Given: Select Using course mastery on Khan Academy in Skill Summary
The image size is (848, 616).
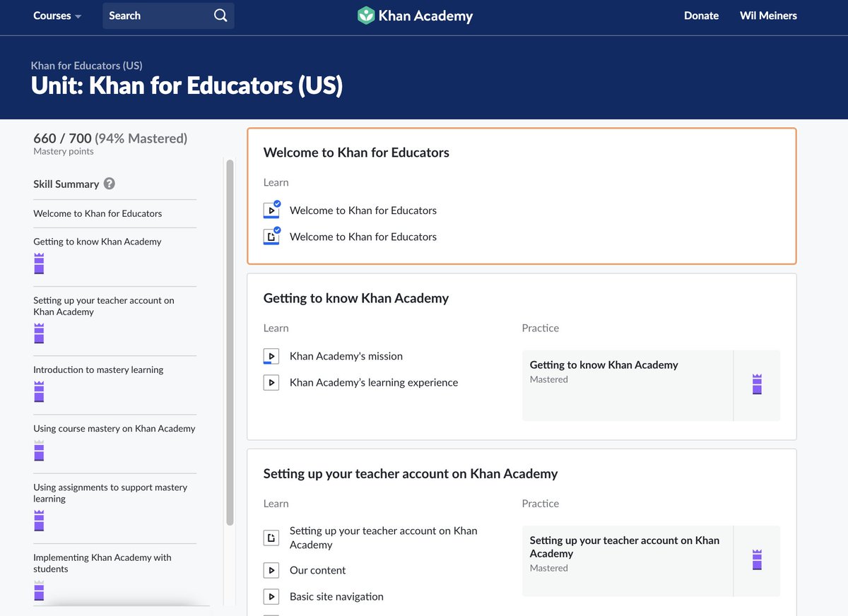Looking at the screenshot, I should pos(114,428).
